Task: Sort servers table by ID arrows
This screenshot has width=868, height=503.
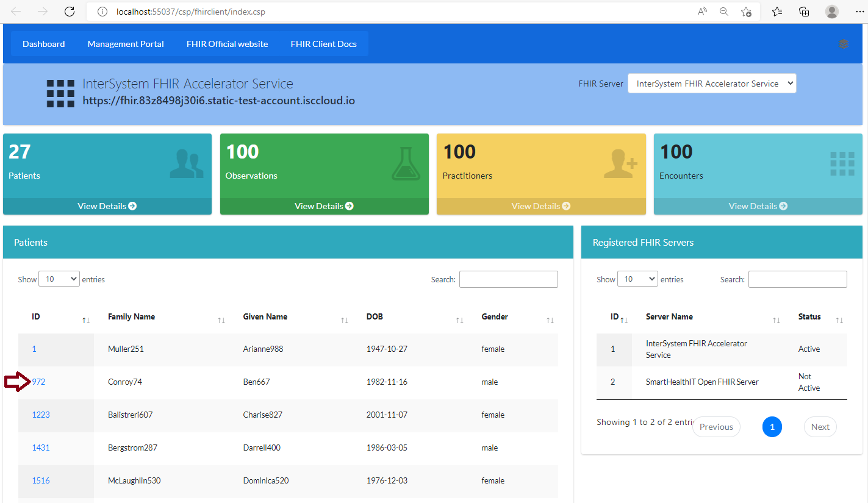Action: 624,320
